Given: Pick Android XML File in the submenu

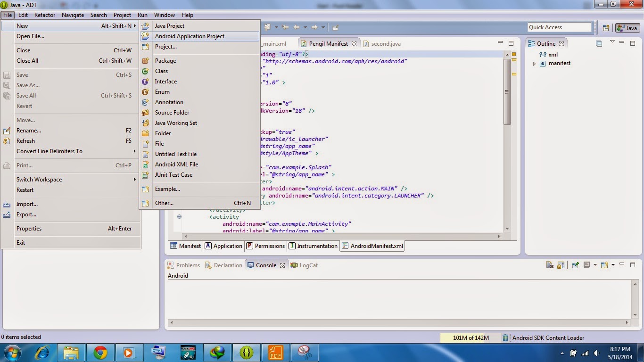Looking at the screenshot, I should tap(199, 165).
